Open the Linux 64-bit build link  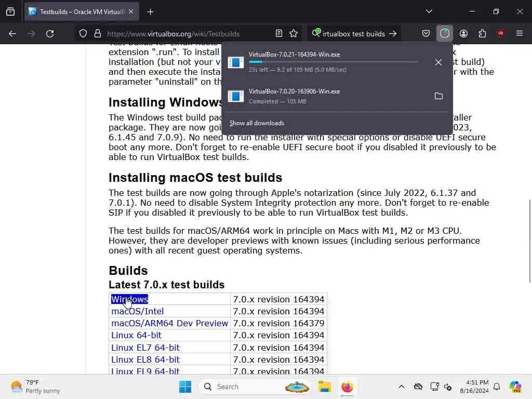[137, 335]
